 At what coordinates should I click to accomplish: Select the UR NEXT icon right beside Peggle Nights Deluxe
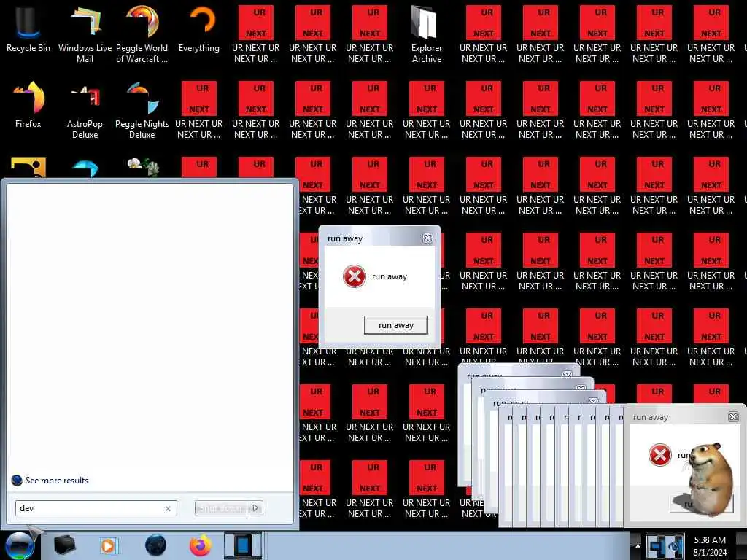tap(199, 109)
